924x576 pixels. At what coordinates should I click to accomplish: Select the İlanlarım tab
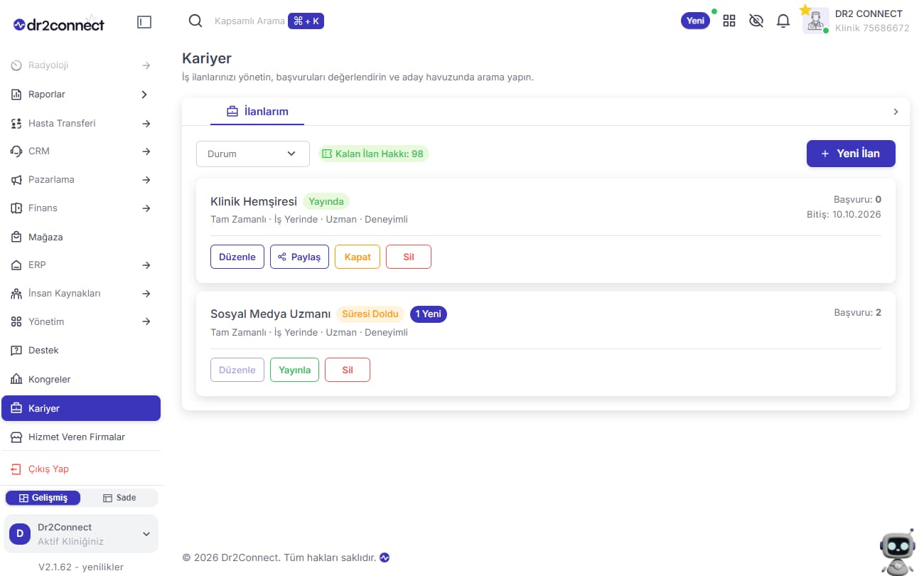pos(257,112)
